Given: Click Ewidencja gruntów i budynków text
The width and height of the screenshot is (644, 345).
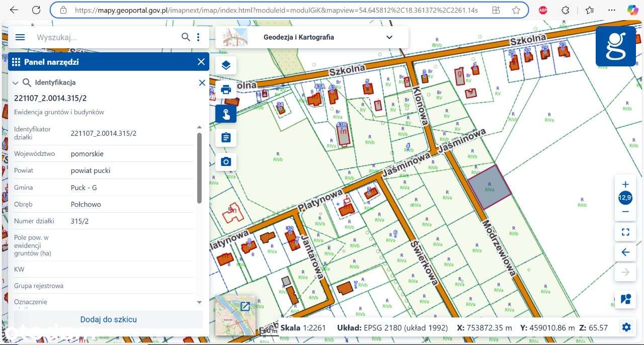Looking at the screenshot, I should point(59,112).
